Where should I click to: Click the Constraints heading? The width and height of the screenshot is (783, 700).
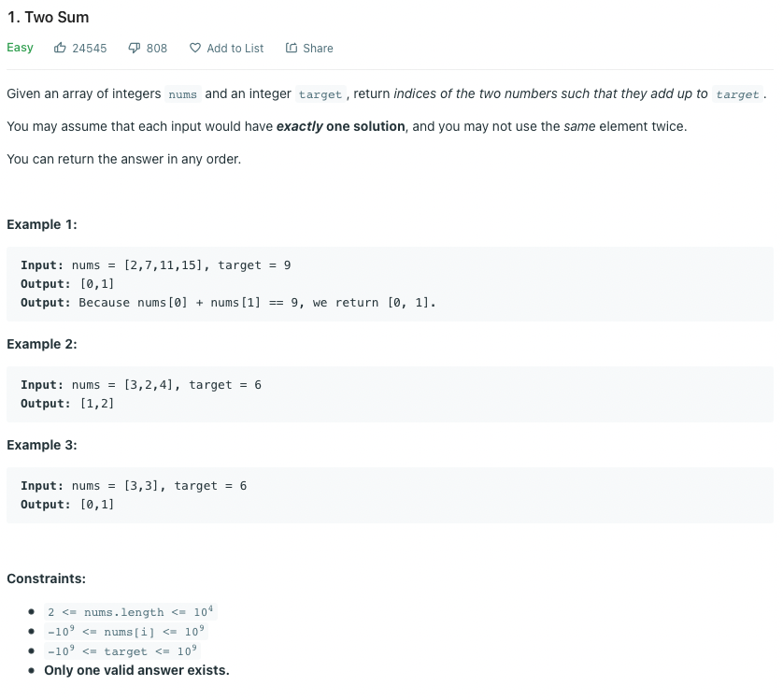tap(47, 579)
